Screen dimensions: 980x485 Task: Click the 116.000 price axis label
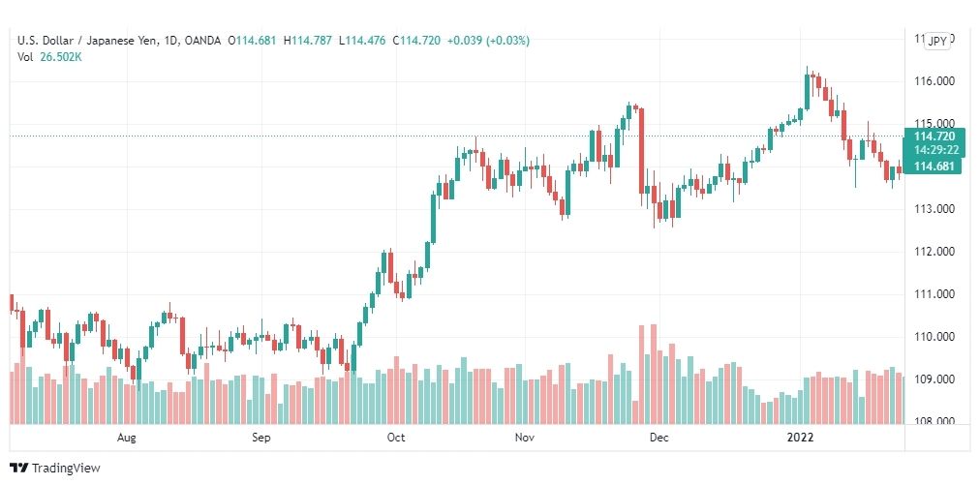tap(934, 82)
